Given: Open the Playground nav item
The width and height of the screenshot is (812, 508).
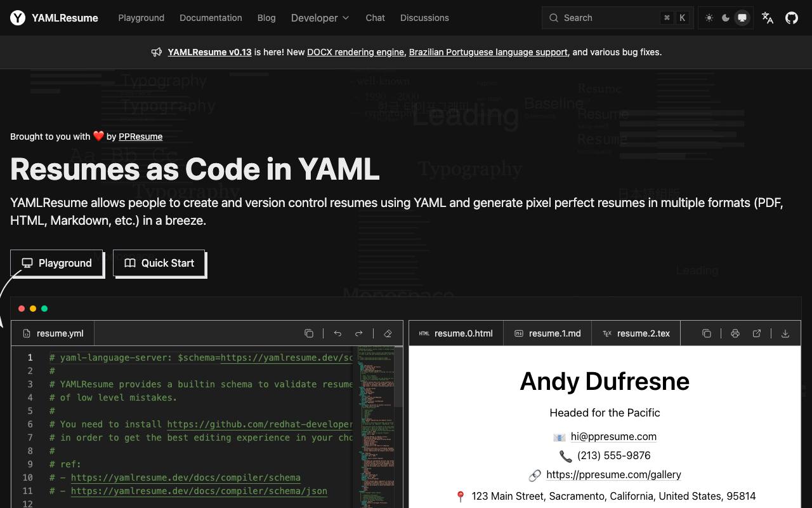Looking at the screenshot, I should point(141,18).
